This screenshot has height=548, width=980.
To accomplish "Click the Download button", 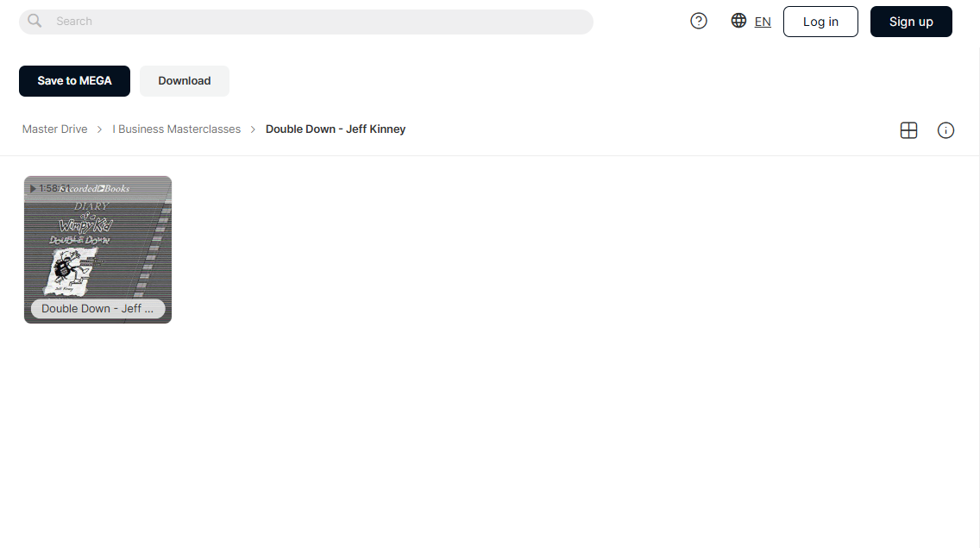I will click(x=185, y=81).
